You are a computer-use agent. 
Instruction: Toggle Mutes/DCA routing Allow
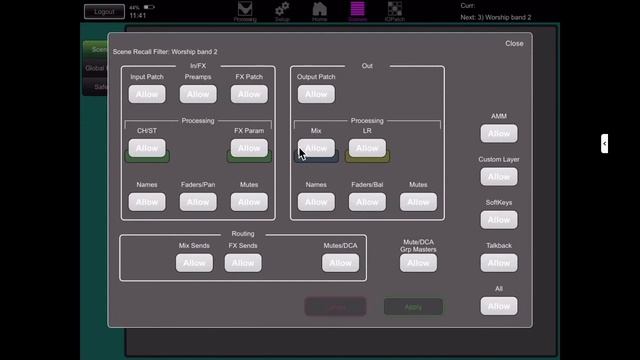340,263
